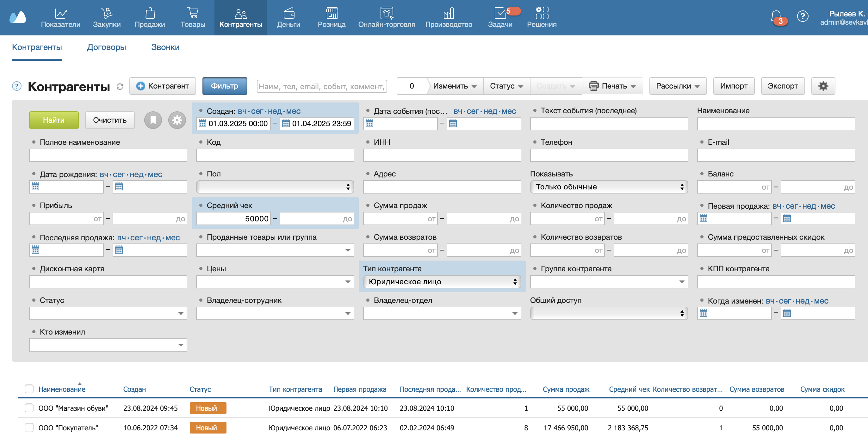Sort table by Средний чек column
The height and width of the screenshot is (437, 868).
click(629, 389)
